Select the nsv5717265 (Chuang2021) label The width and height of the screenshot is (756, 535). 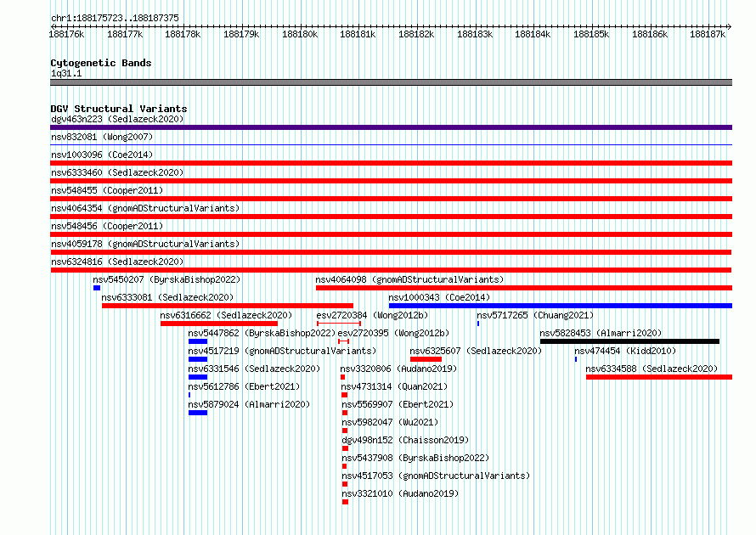(x=535, y=315)
